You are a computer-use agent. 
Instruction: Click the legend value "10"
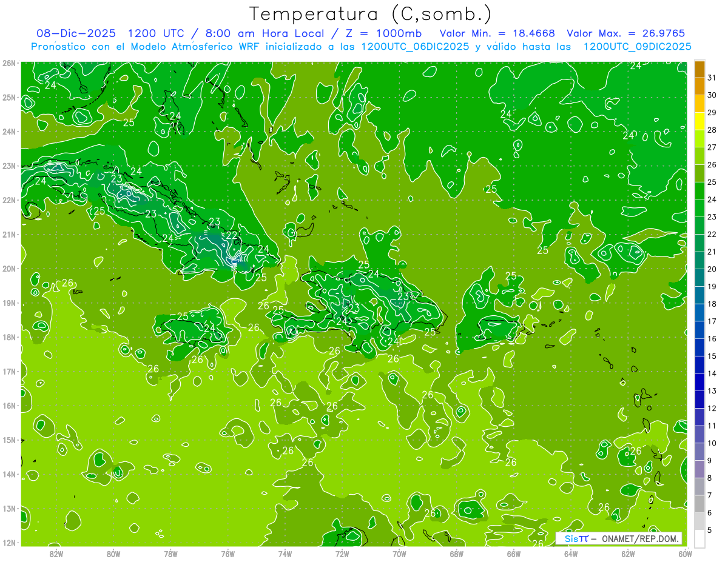712,443
